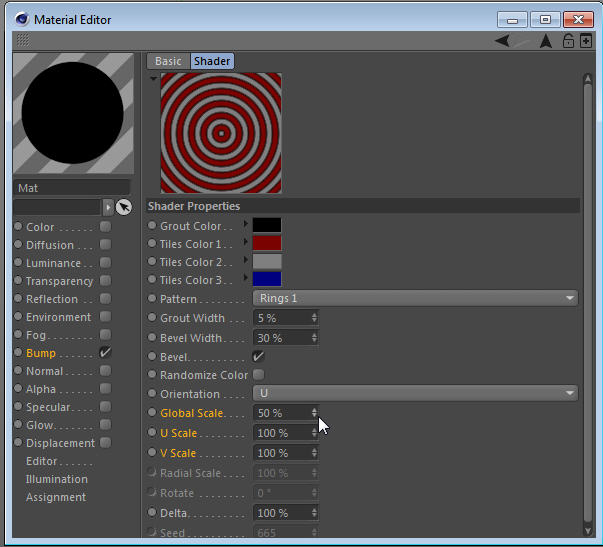
Task: Click the animation dot next to Bump channel
Action: tap(18, 352)
